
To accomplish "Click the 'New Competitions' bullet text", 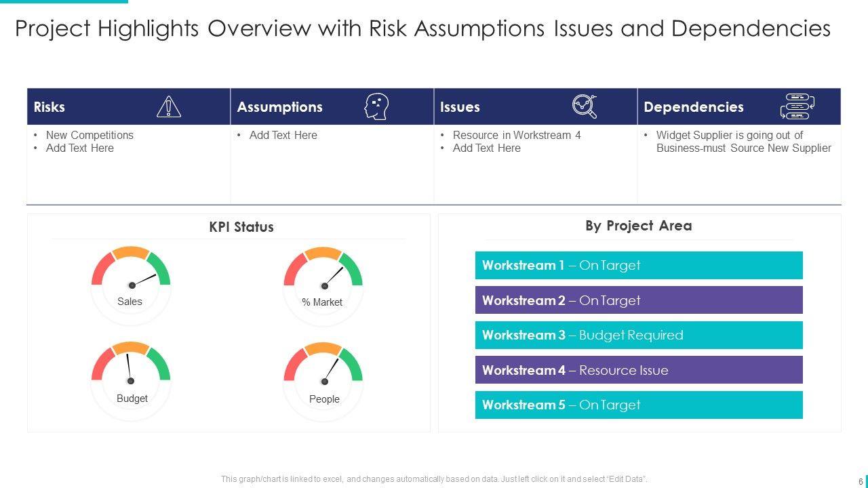I will click(x=90, y=135).
